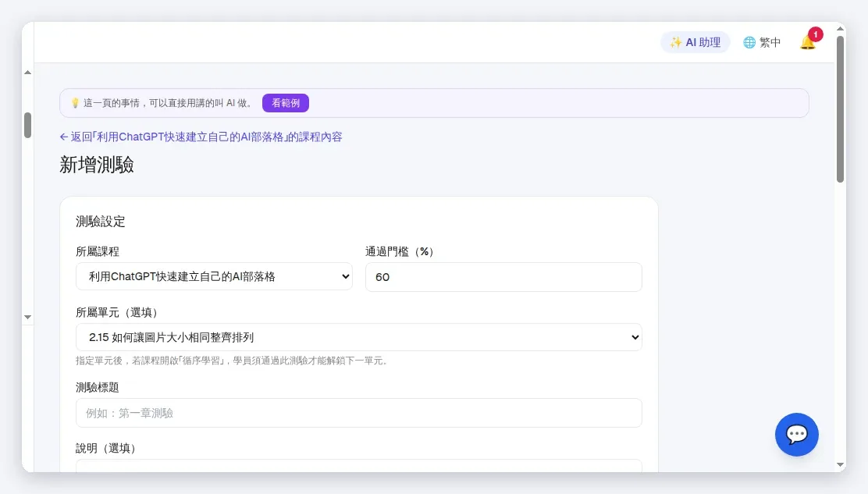Open the blue chat bubble widget

[x=797, y=435]
